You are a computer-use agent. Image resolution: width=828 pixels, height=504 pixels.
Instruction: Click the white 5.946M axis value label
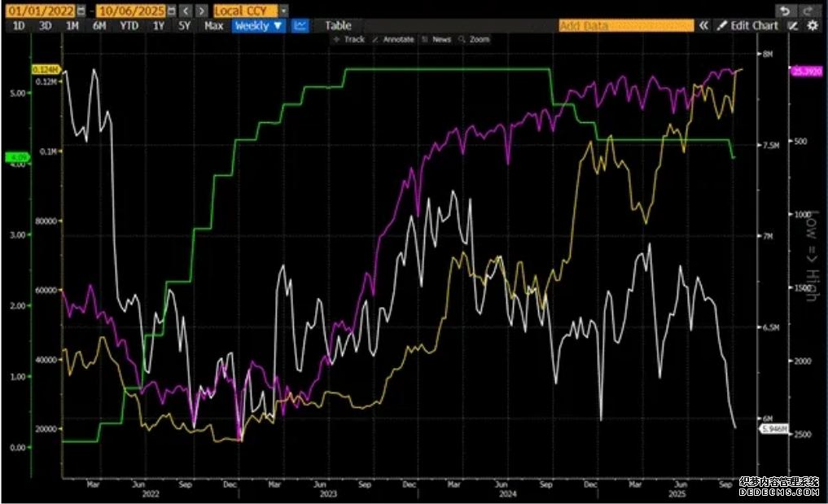(x=774, y=429)
